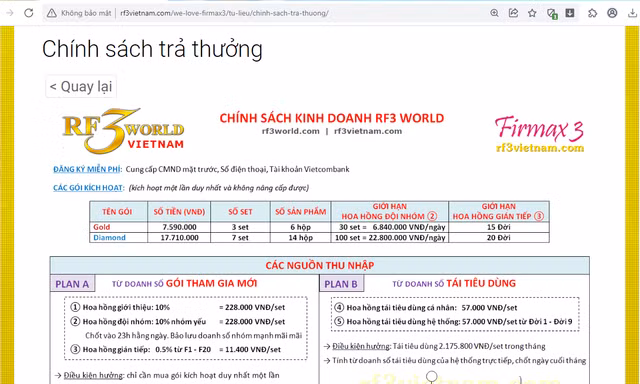Click yellow rf3vietnam.com under Firmax 3 logo
Viewport: 640px width, 384px height.
(540, 148)
